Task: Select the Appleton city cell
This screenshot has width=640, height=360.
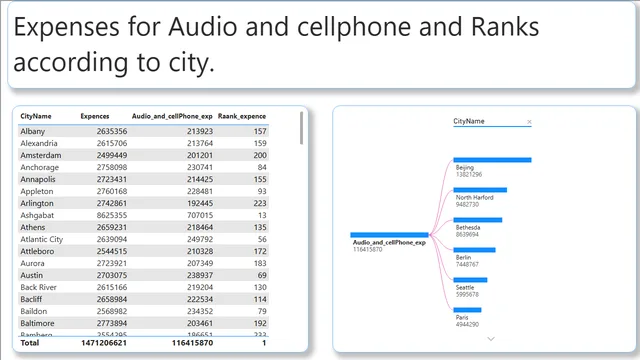Action: pyautogui.click(x=37, y=191)
